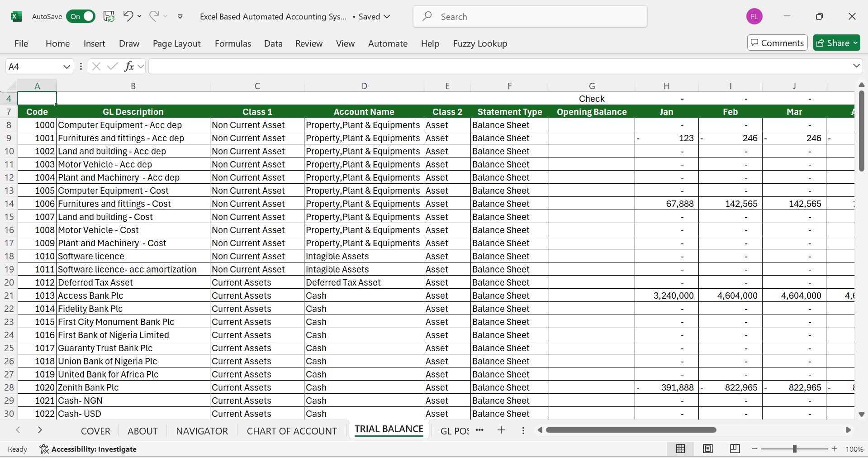Image resolution: width=868 pixels, height=458 pixels.
Task: Click the Name Box showing A4
Action: (34, 67)
